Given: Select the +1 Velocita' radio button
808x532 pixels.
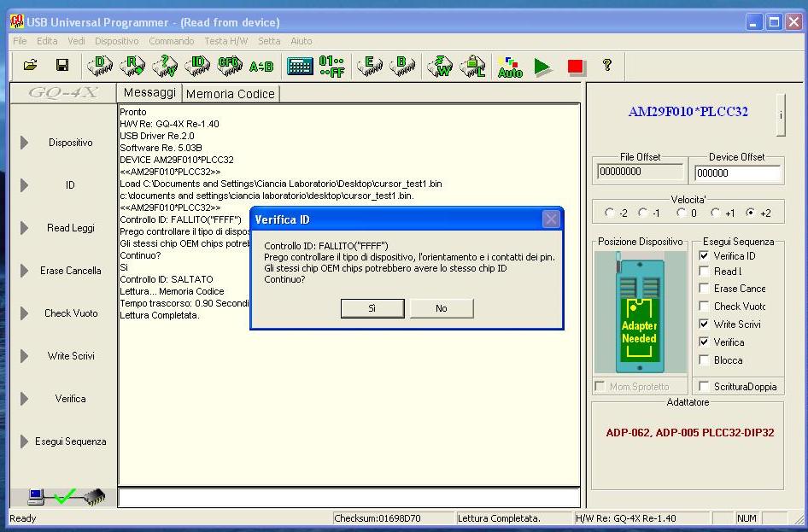Looking at the screenshot, I should click(x=715, y=213).
